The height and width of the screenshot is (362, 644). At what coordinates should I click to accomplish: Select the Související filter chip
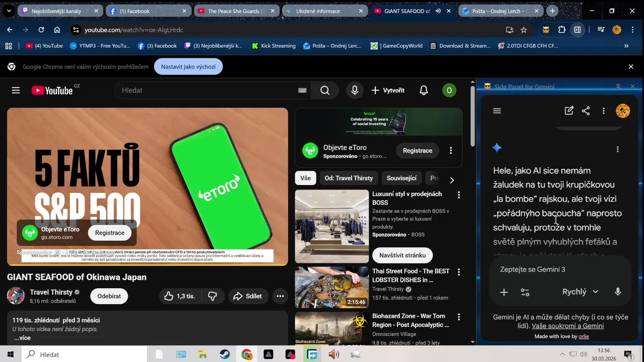point(401,178)
